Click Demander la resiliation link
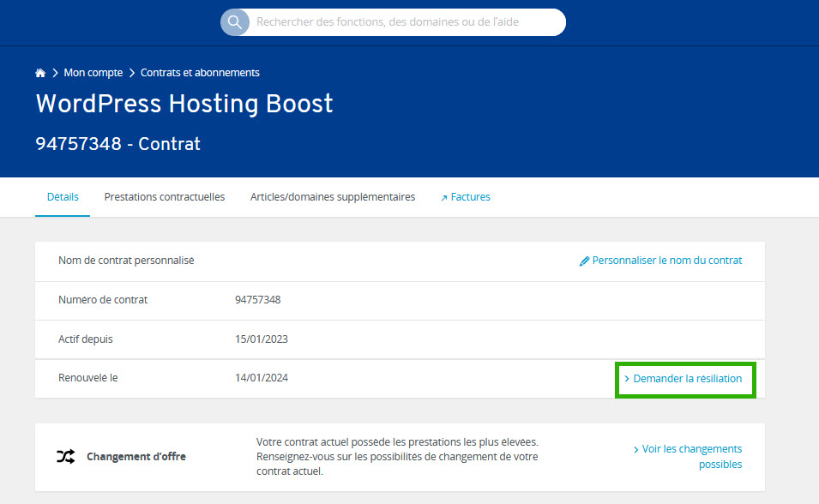This screenshot has width=819, height=504. point(688,379)
